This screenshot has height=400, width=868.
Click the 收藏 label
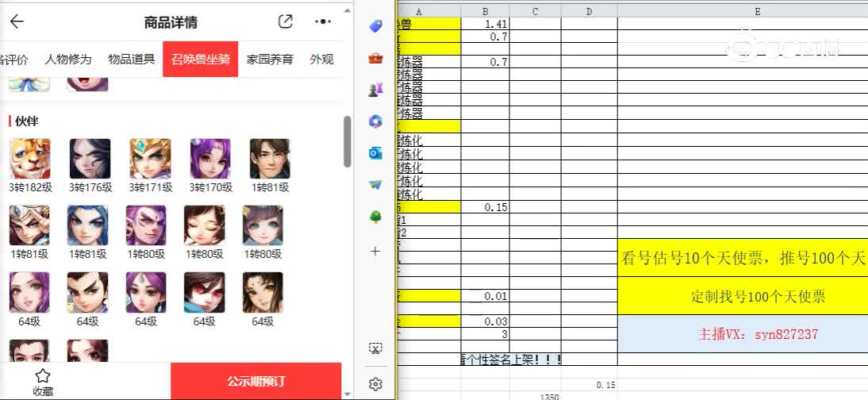(43, 391)
